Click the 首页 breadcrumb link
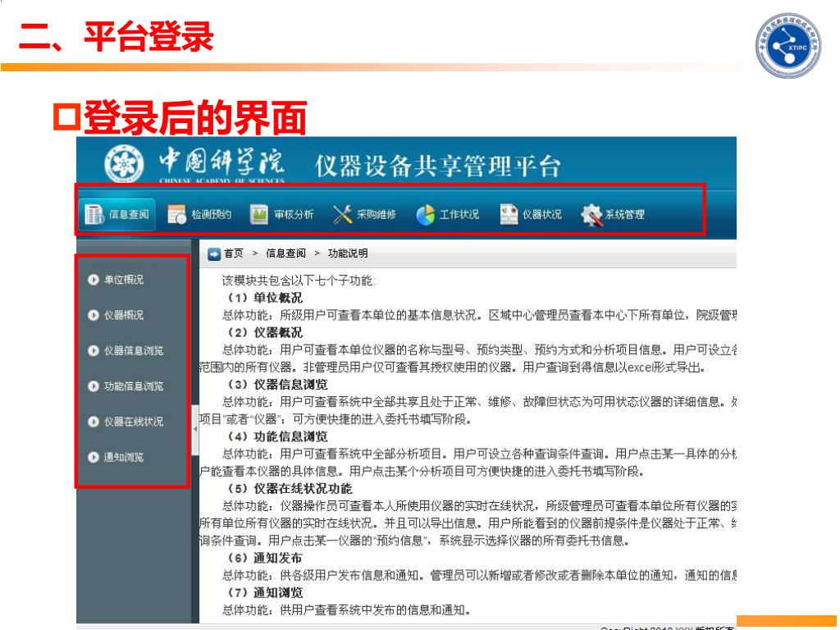The width and height of the screenshot is (840, 630). click(234, 253)
